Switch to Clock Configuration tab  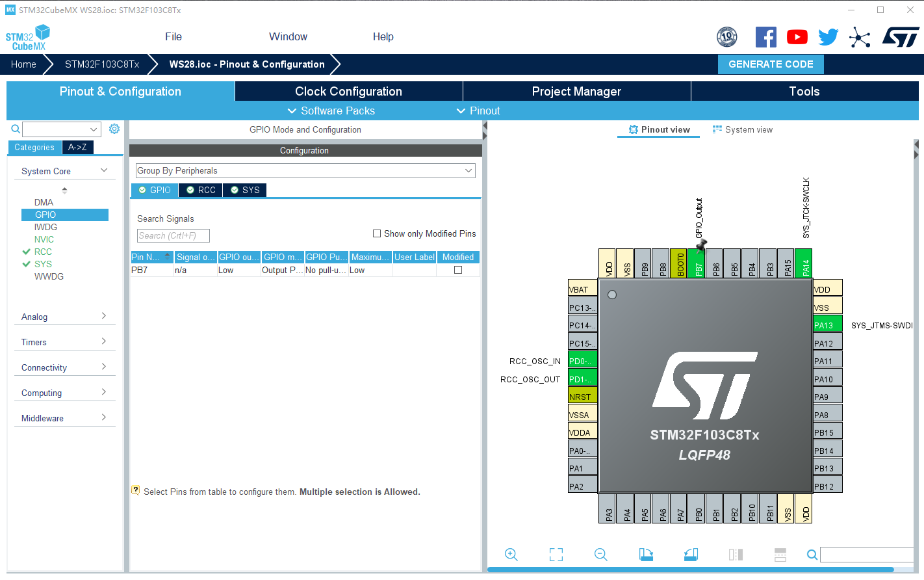[x=349, y=91]
